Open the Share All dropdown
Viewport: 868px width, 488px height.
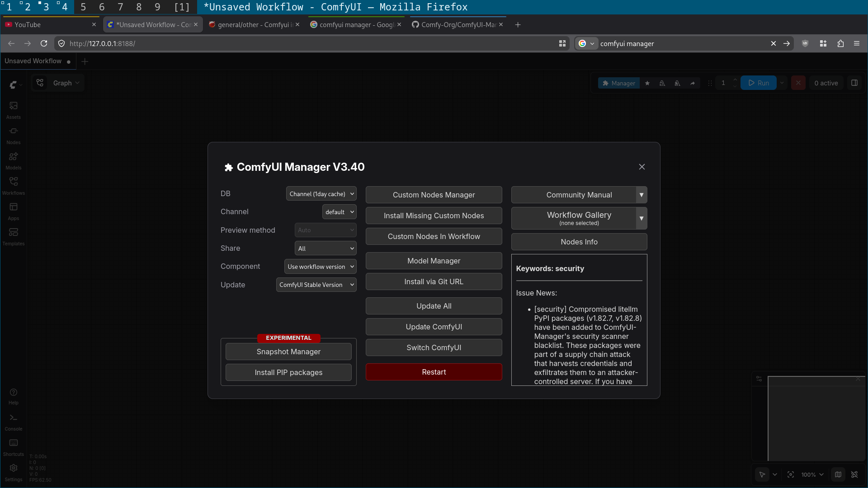[325, 249]
